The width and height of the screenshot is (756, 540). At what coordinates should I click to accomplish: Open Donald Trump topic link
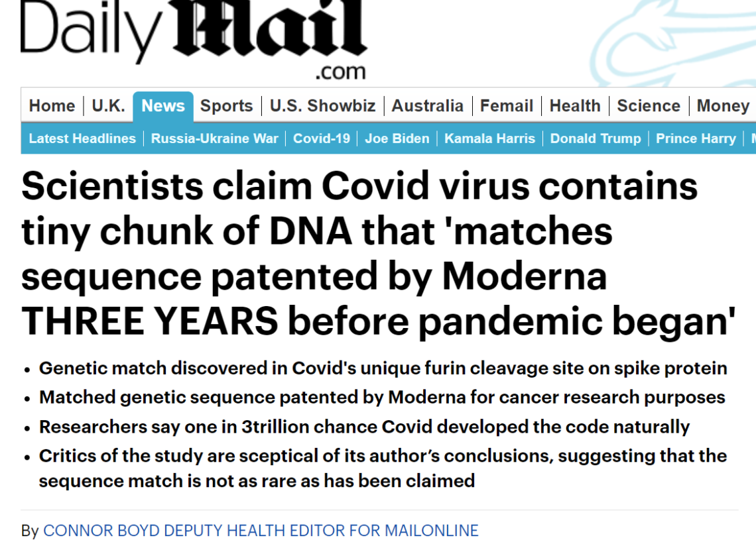596,138
